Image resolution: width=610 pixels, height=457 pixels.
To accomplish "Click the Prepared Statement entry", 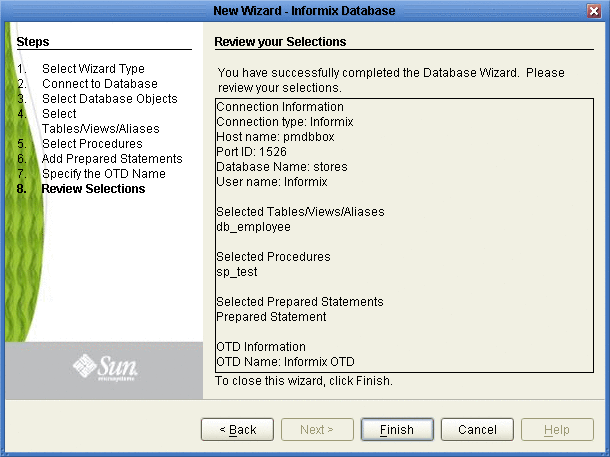I will (271, 317).
